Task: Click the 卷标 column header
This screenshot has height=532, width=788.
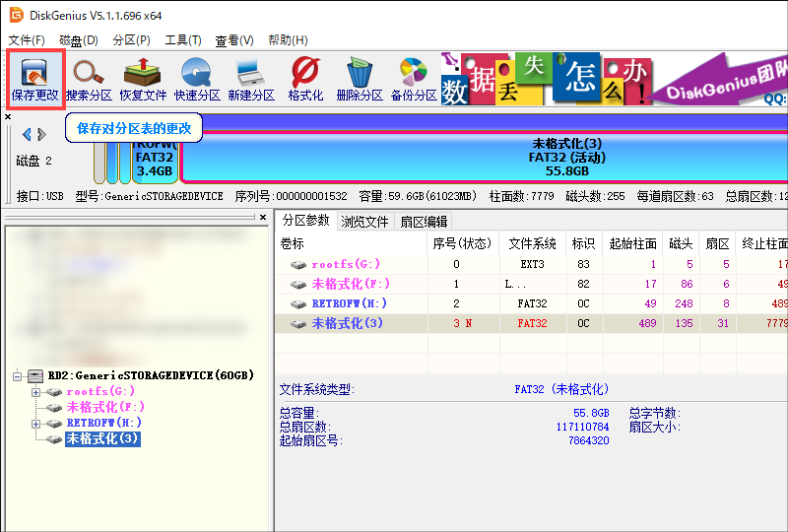Action: click(352, 243)
